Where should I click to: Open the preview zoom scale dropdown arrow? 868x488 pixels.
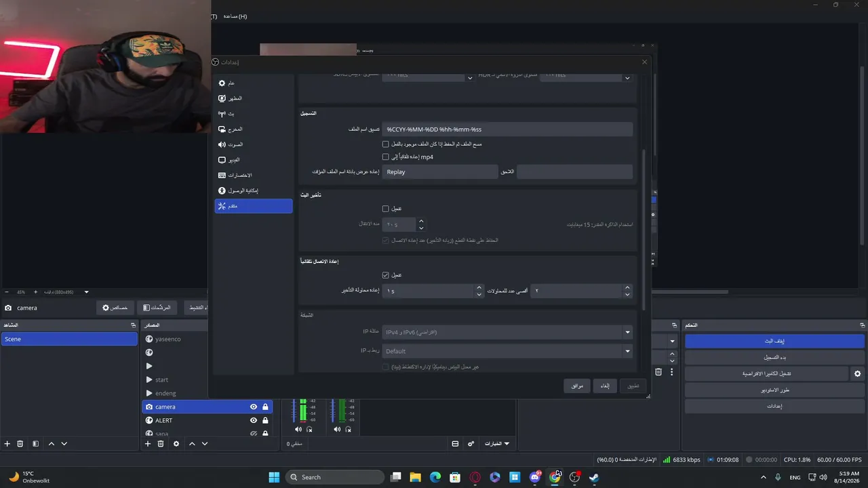pyautogui.click(x=86, y=292)
